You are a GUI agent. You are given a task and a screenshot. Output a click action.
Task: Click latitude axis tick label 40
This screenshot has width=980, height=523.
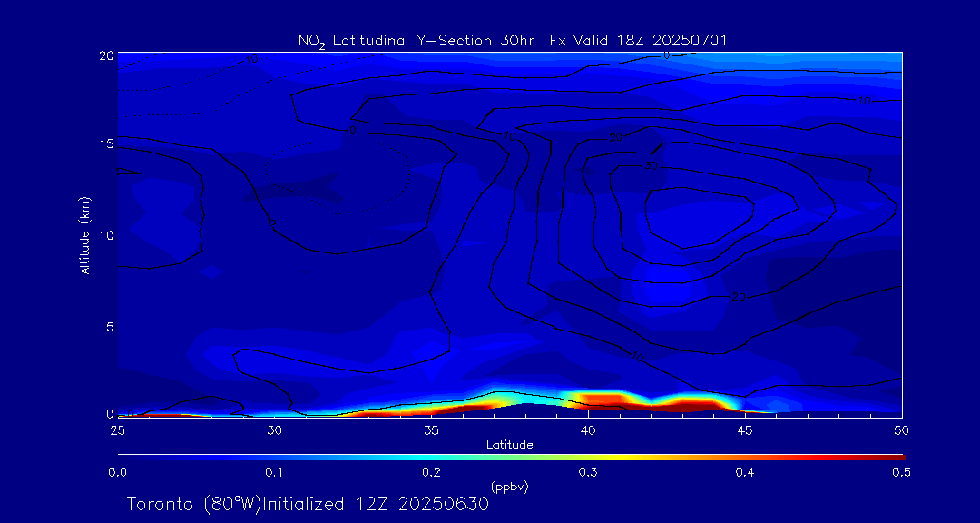(x=588, y=430)
